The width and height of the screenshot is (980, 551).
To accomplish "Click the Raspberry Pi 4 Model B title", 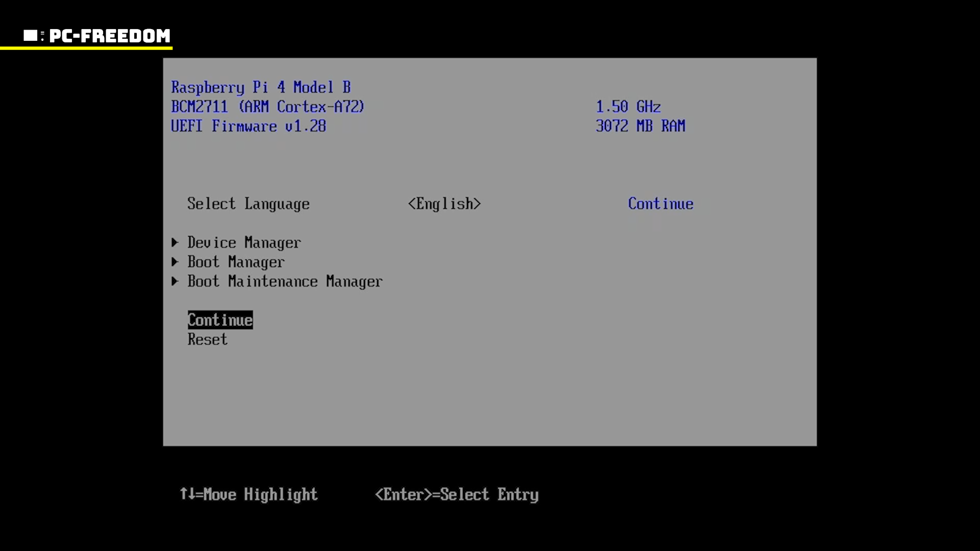I will pos(261,87).
